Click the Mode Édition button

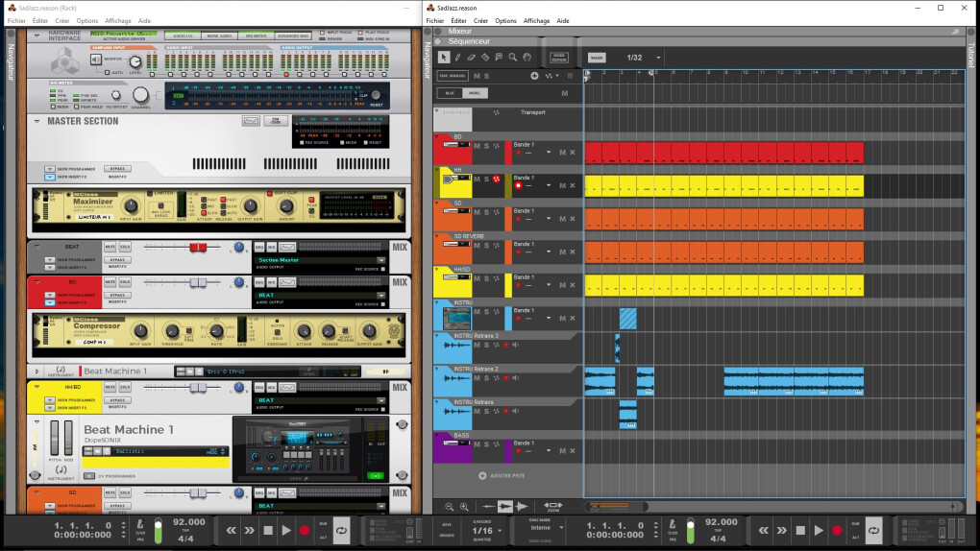click(558, 58)
